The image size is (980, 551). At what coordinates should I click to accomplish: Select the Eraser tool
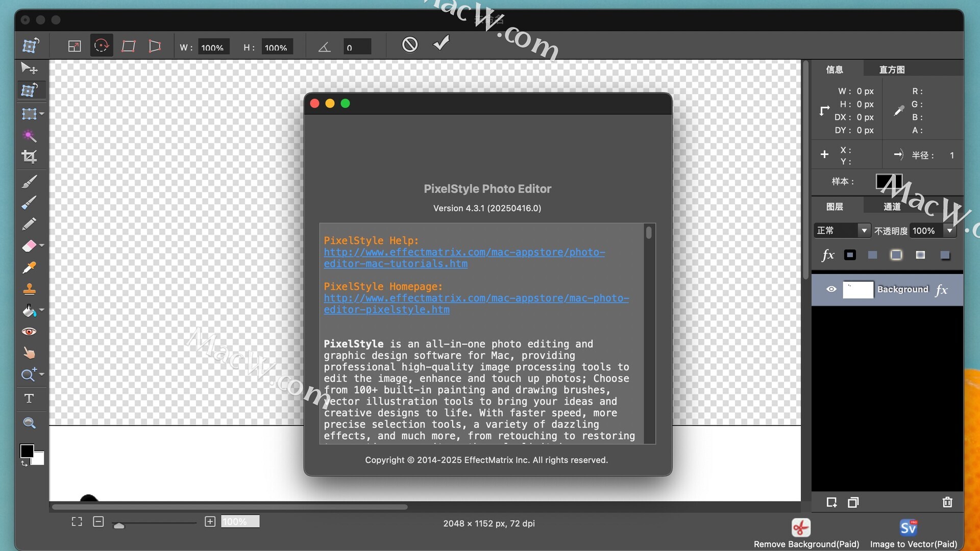(29, 246)
